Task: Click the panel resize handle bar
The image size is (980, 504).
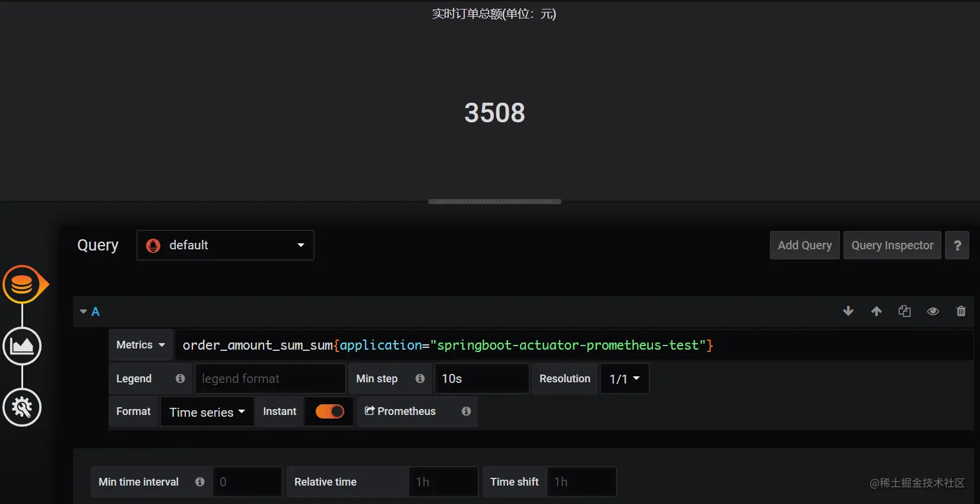Action: click(x=494, y=201)
